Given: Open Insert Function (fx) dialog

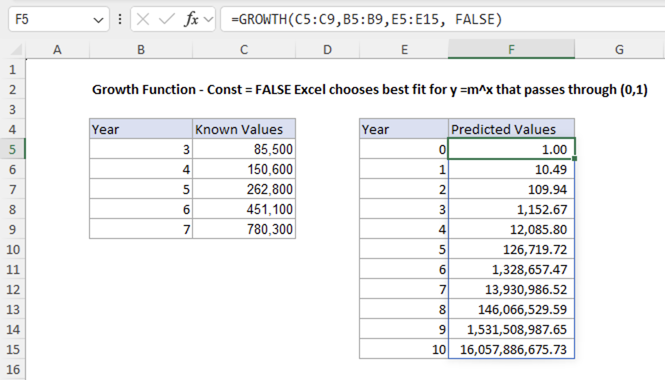Looking at the screenshot, I should [x=191, y=19].
